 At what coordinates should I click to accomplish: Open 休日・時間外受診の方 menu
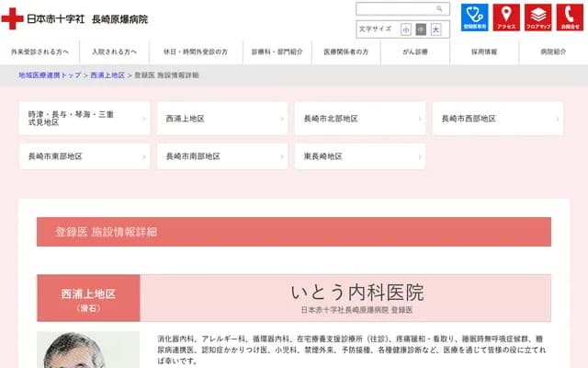(196, 52)
